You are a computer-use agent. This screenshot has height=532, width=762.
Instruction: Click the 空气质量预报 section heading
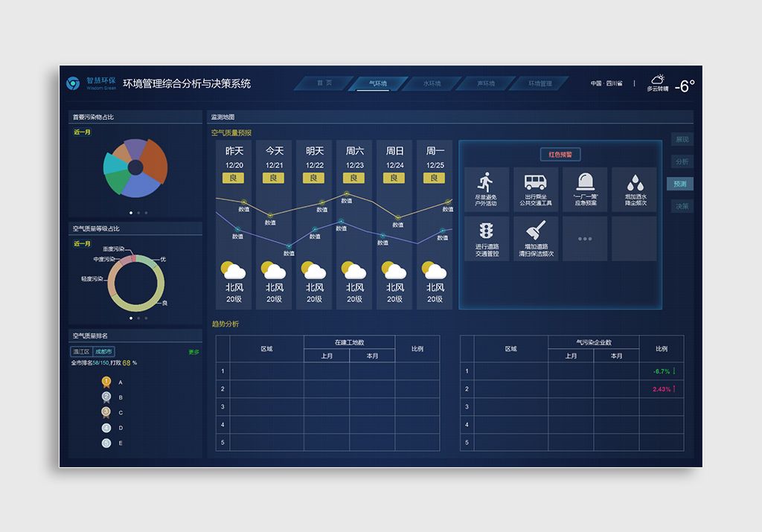(231, 132)
